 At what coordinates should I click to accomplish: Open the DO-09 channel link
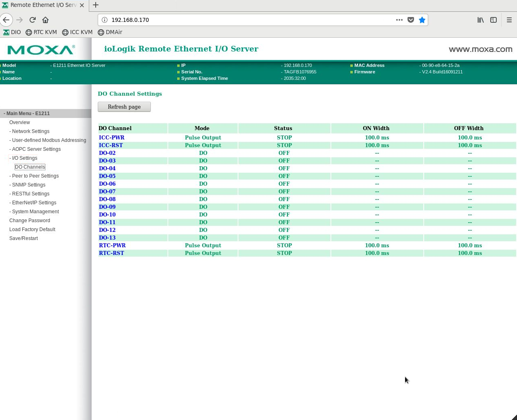[x=107, y=207]
